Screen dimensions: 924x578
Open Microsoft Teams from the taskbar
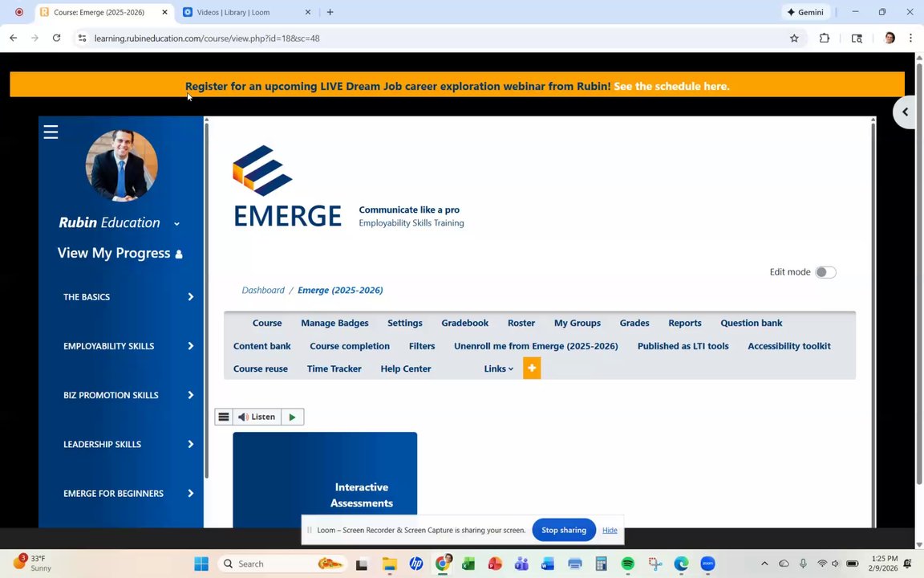pos(521,564)
